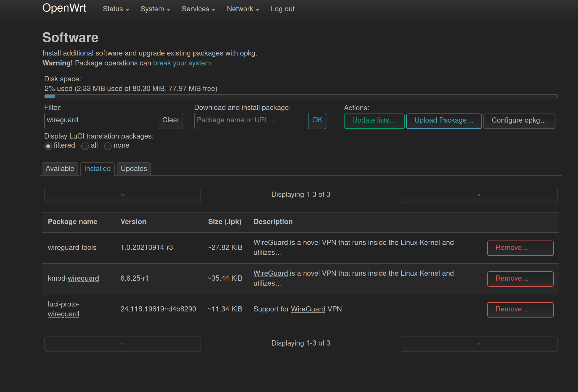Switch to the Available tab
Screen dimensions: 578x392
[x=60, y=169]
